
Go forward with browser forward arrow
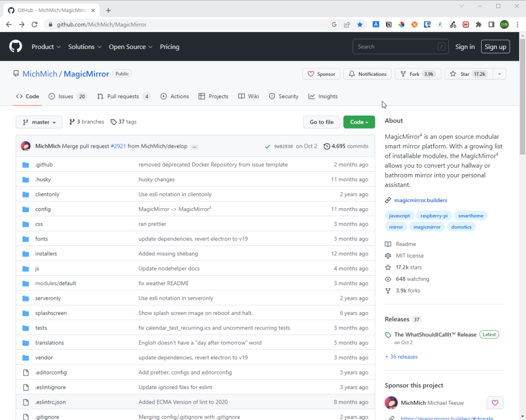click(21, 25)
